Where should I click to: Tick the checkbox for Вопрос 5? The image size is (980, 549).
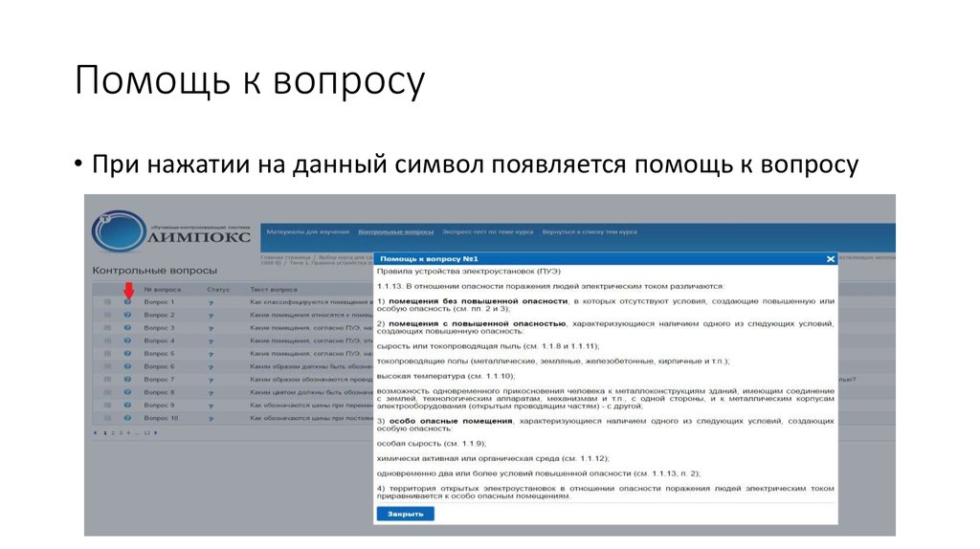click(107, 354)
